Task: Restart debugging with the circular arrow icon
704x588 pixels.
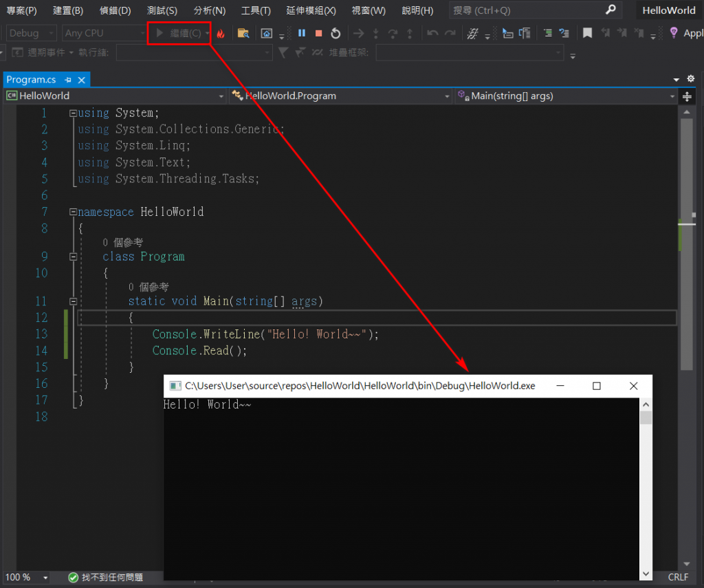Action: coord(335,33)
